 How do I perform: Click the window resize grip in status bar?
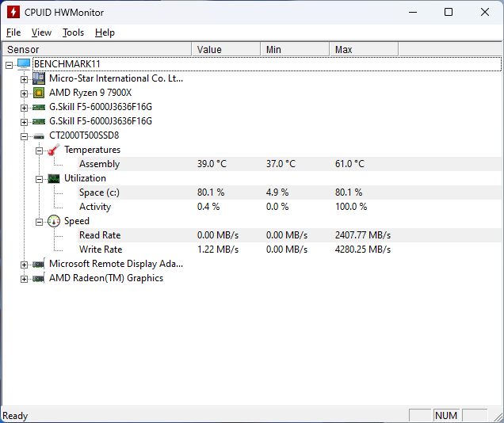[x=498, y=417]
